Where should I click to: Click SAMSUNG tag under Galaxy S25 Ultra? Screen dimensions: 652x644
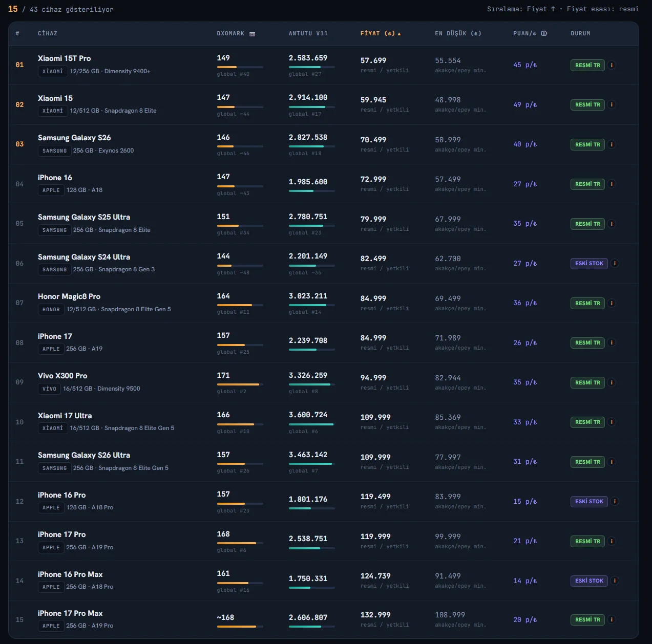coord(54,230)
